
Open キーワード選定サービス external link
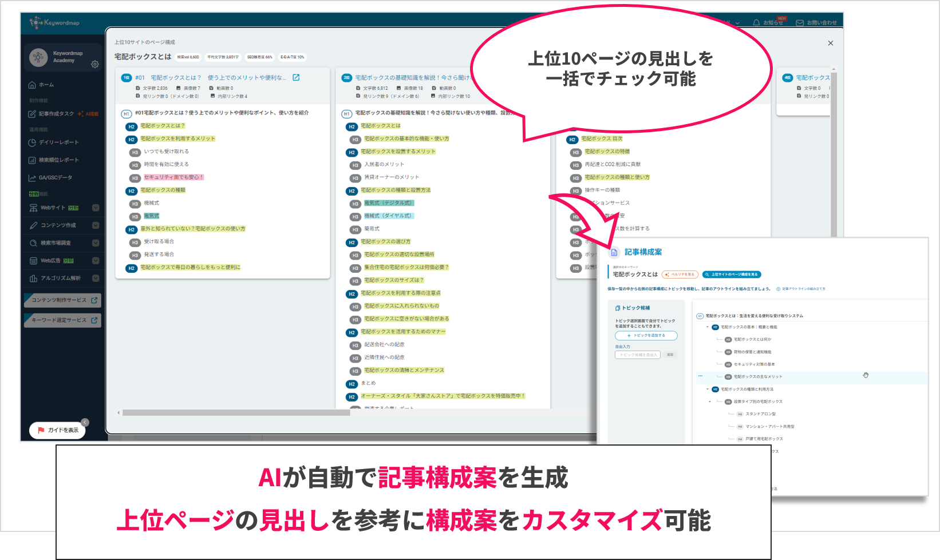pos(62,320)
